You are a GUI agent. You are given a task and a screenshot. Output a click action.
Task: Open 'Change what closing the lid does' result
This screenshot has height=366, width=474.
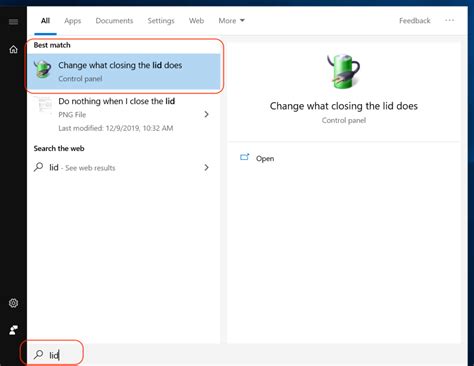(x=124, y=72)
